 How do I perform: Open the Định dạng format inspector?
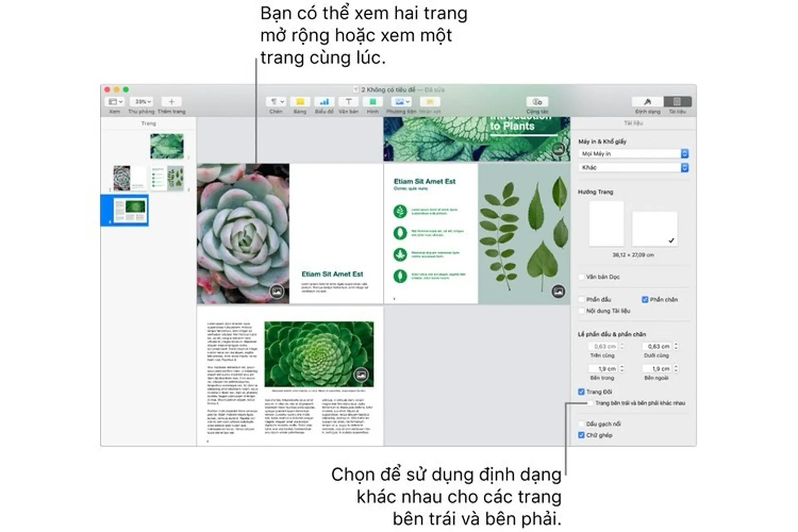(x=647, y=102)
